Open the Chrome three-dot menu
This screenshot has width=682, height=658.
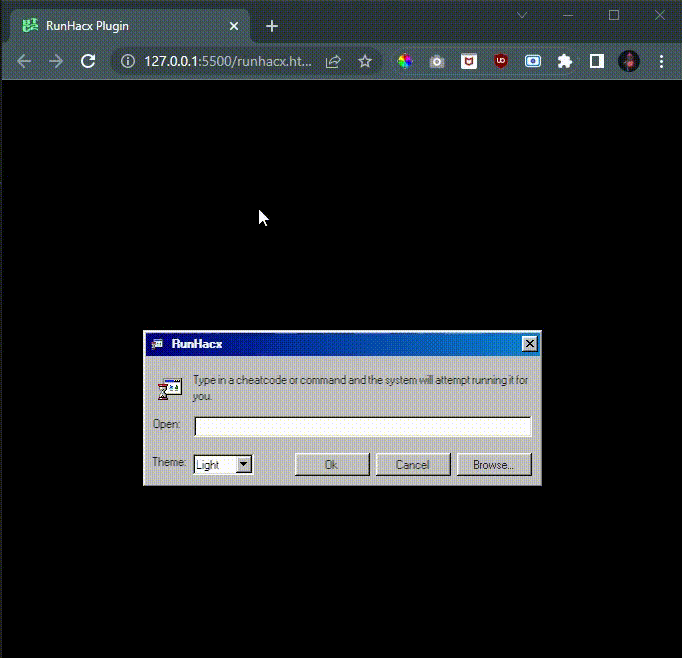(661, 61)
